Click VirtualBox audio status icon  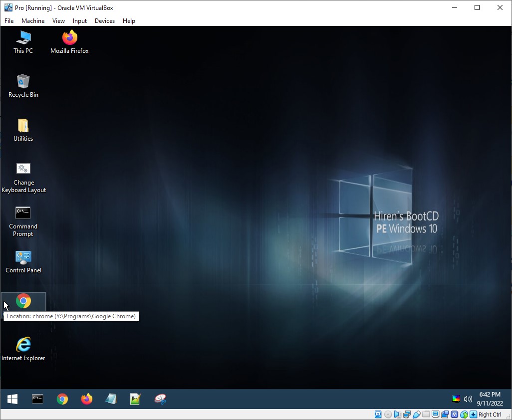397,415
